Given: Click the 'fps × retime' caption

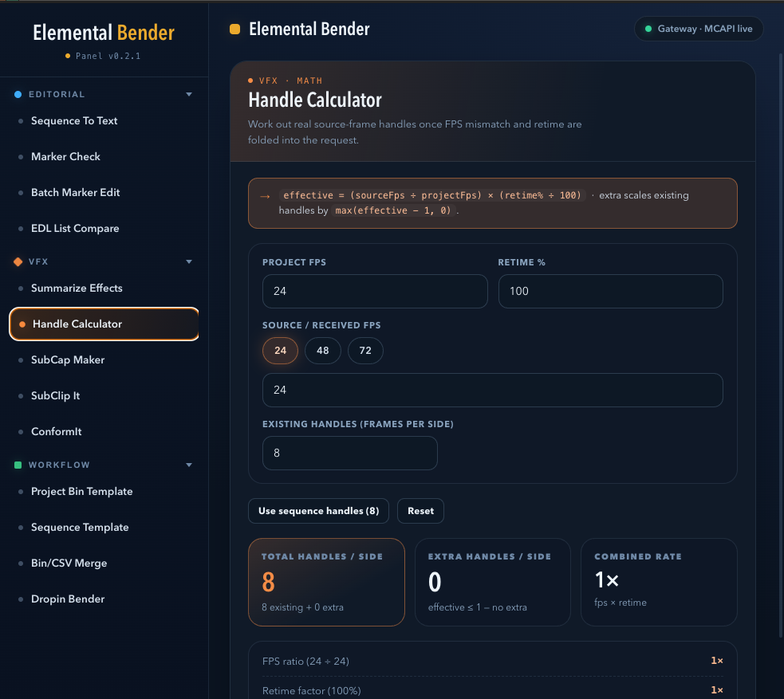Looking at the screenshot, I should pos(621,603).
